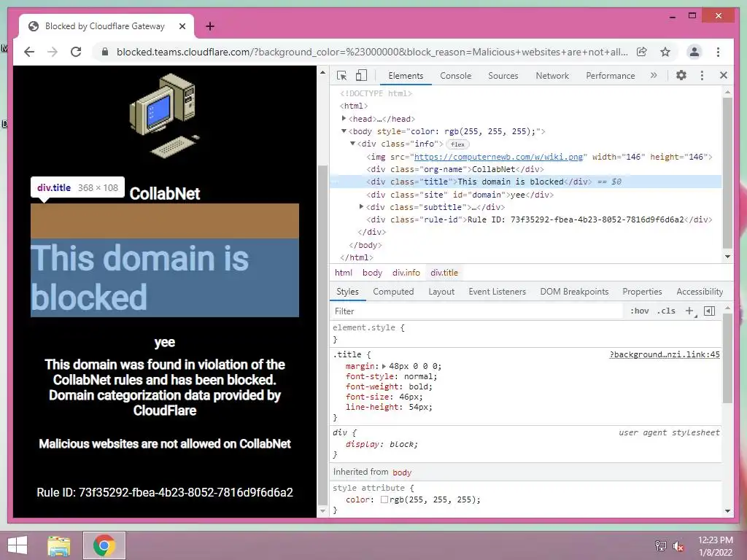Click the Chrome taskbar icon
Image resolution: width=747 pixels, height=560 pixels.
[x=104, y=545]
